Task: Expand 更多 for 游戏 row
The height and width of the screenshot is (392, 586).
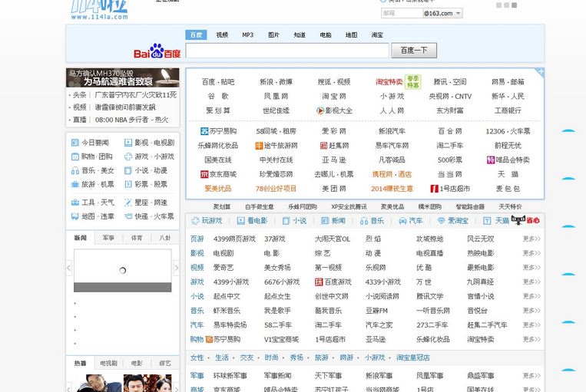Action: coord(531,282)
